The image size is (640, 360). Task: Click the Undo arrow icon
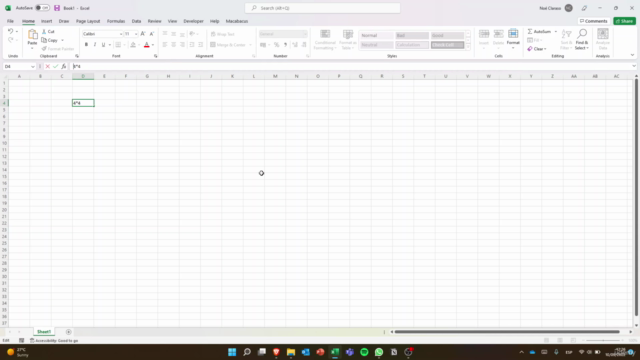[x=11, y=31]
